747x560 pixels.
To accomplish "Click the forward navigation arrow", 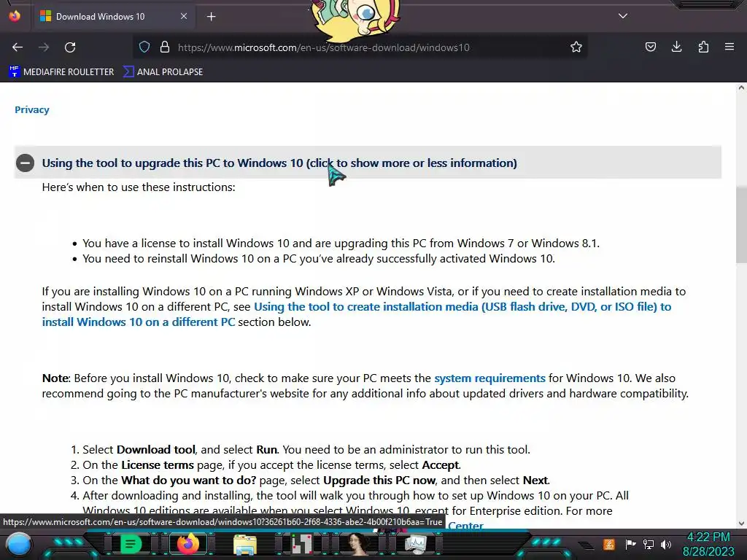I will point(44,47).
